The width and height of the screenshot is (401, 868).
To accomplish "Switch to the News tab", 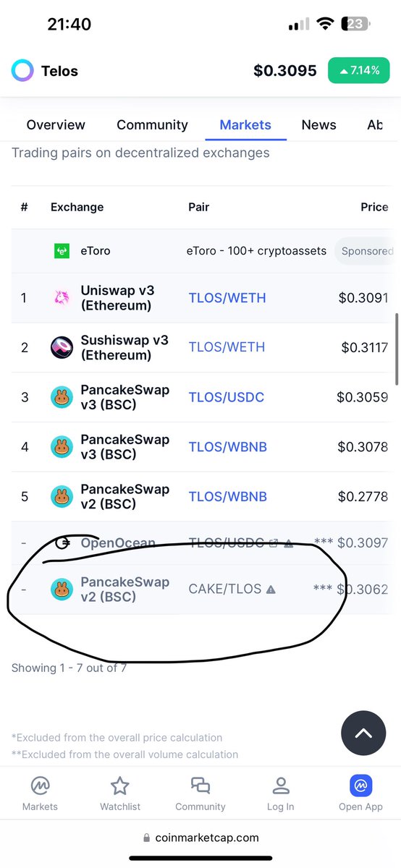I will point(318,124).
